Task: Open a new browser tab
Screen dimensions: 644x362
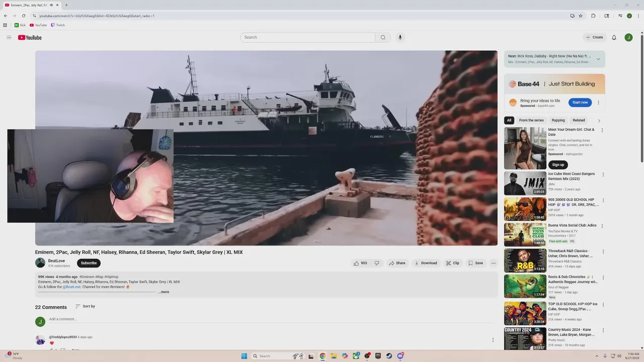Action: point(66,5)
